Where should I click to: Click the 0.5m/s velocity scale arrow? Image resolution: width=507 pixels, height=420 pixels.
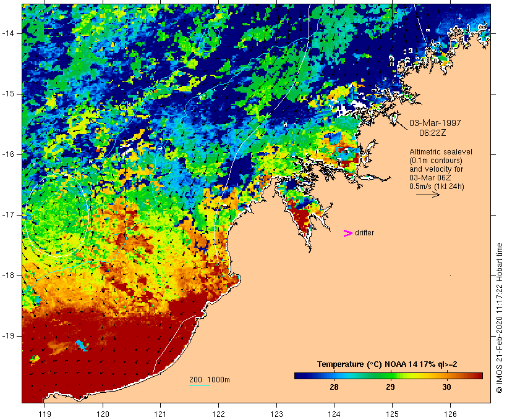coord(428,195)
